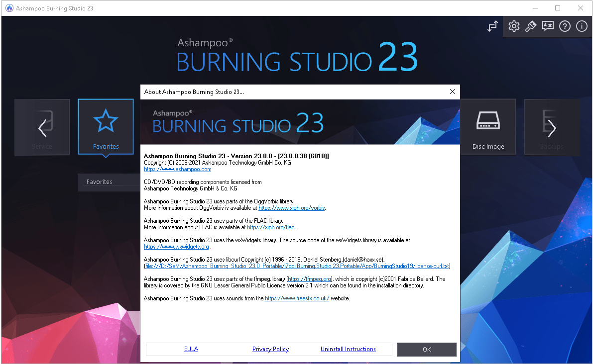This screenshot has height=364, width=593.
Task: Open the language selection A-Z icon
Action: [x=548, y=26]
